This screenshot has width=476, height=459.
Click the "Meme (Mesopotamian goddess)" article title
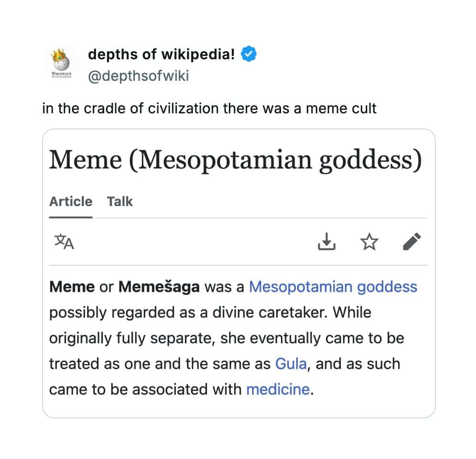[x=236, y=161]
